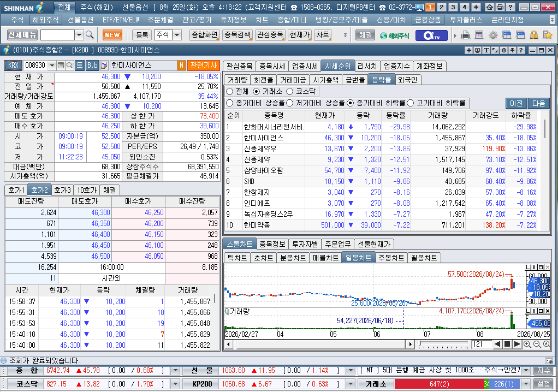This screenshot has width=558, height=392.
Task: Expand the toolbar overflow chevron after 차트
Action: click(x=345, y=35)
